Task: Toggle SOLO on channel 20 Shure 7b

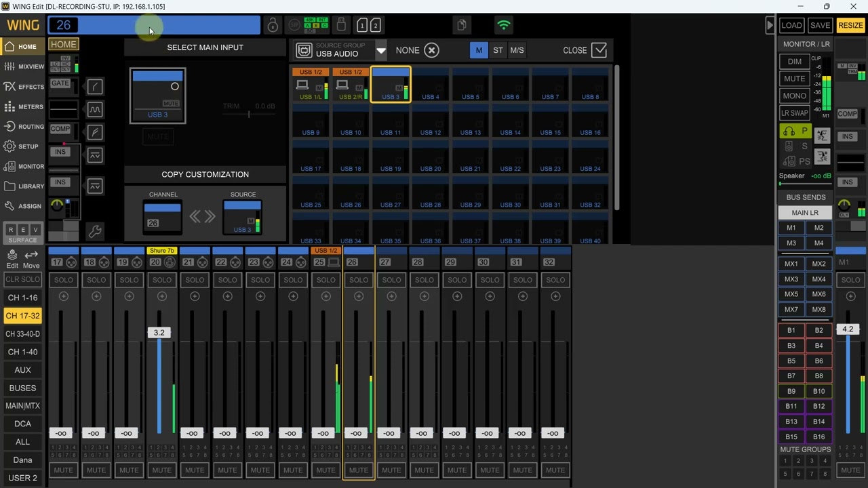Action: [x=162, y=280]
